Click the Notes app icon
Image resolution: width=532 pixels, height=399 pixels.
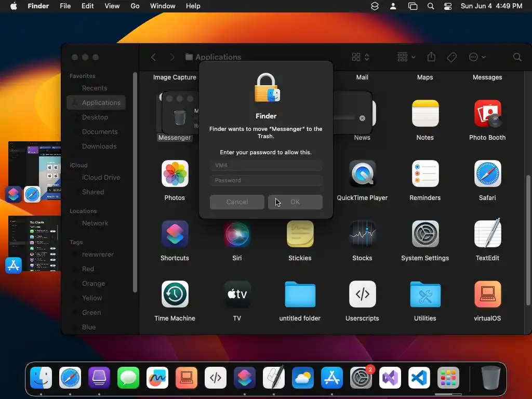click(425, 113)
